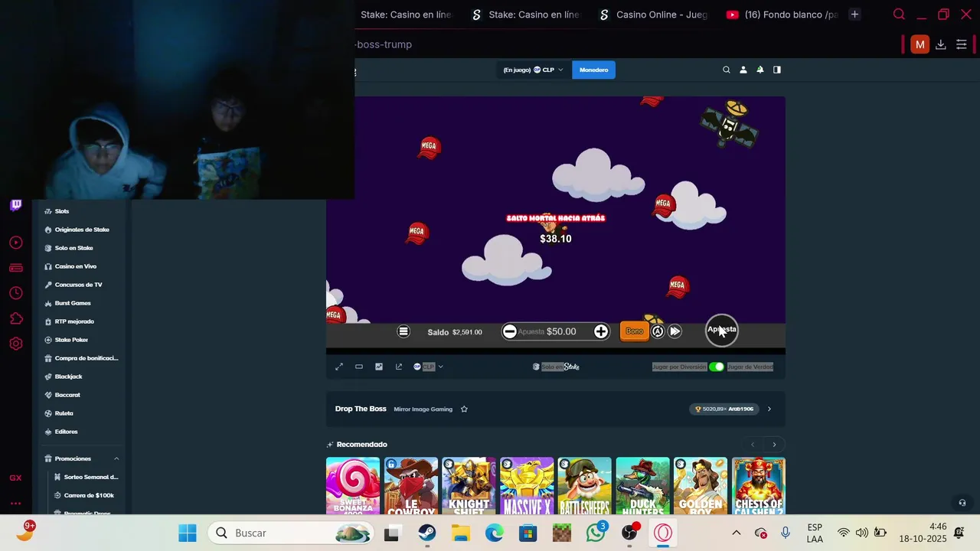Open the Opera sidebar player icon
Viewport: 980px width, 551px height.
click(15, 243)
